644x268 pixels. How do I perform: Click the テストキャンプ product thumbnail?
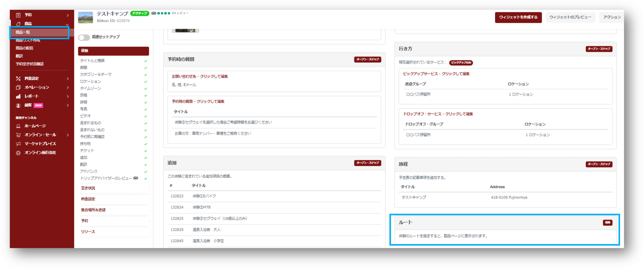[85, 18]
